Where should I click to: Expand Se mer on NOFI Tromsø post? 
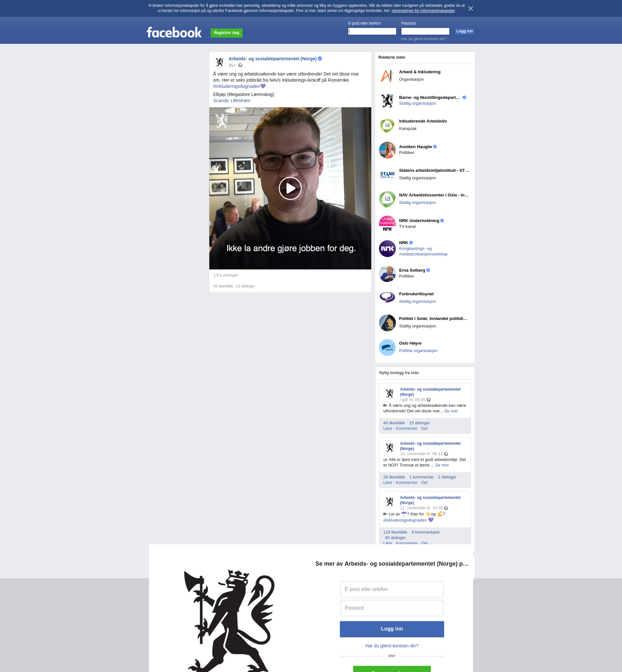(442, 465)
